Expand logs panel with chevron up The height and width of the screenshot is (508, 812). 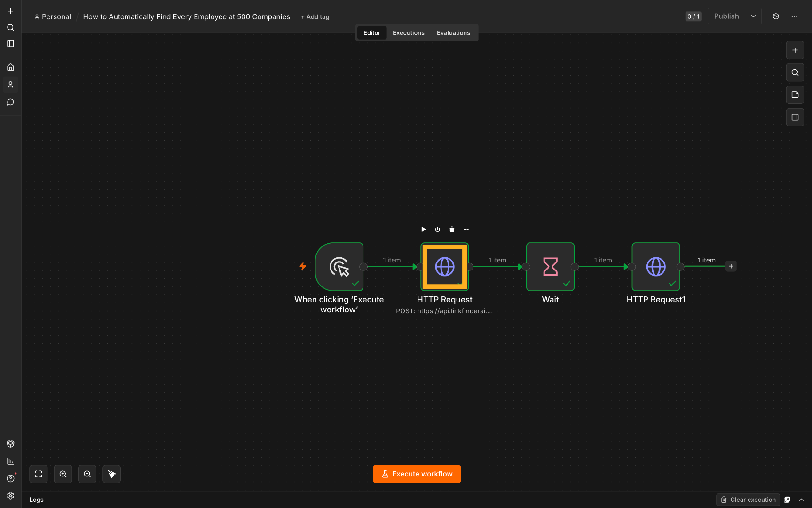coord(801,500)
